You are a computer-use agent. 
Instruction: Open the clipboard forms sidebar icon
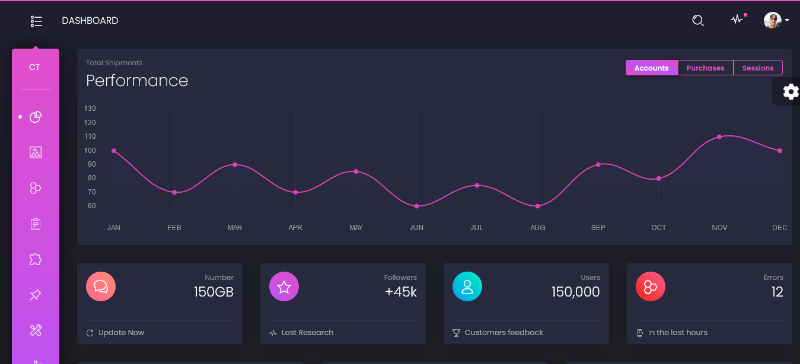35,224
